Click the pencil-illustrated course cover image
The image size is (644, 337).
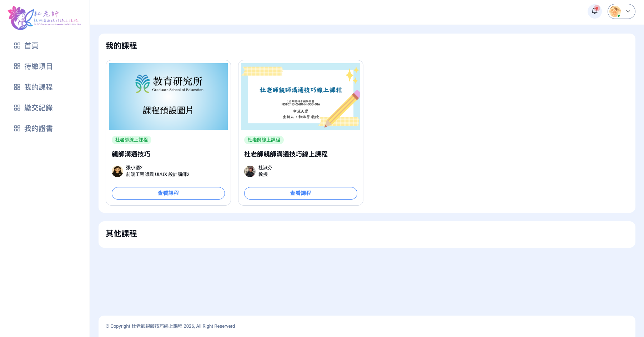301,96
